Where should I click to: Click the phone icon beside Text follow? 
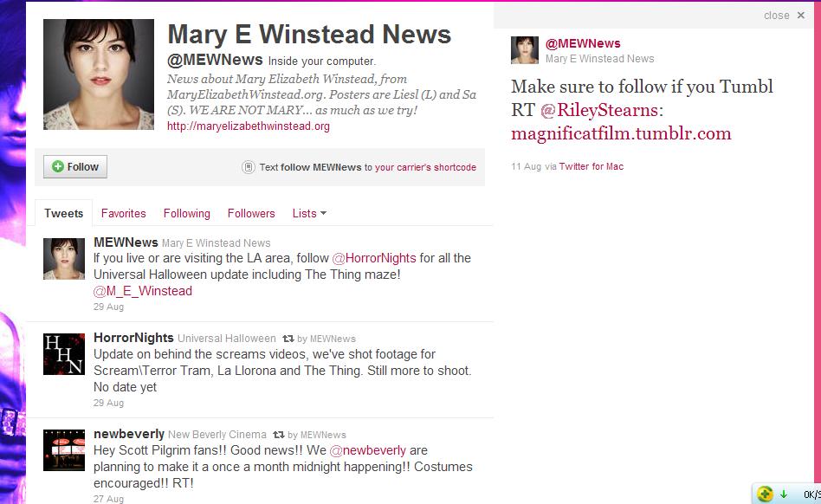tap(249, 167)
